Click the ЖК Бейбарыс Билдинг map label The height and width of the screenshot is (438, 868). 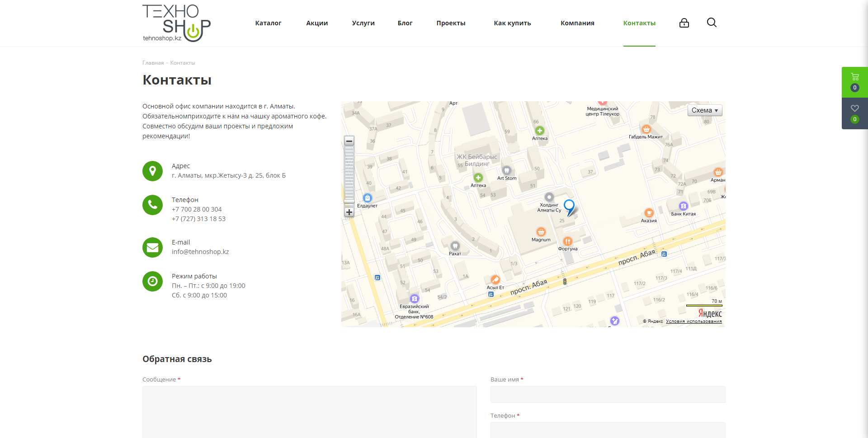pyautogui.click(x=477, y=160)
